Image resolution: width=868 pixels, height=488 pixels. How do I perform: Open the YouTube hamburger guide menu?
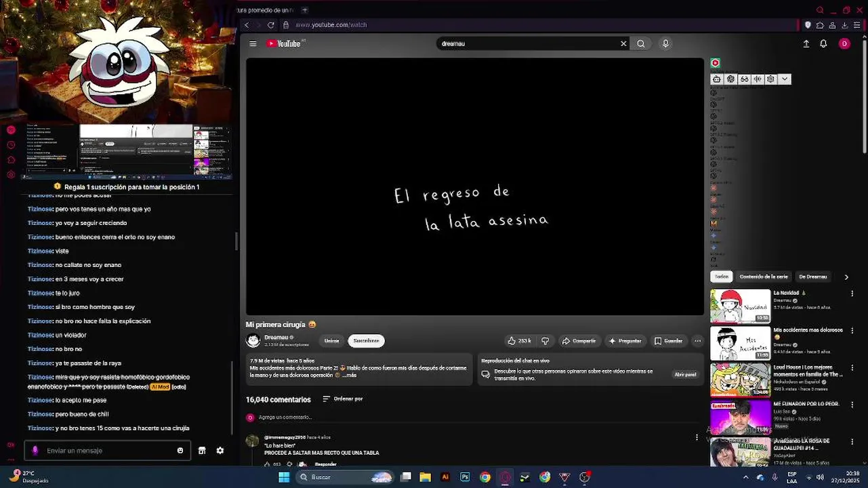(253, 43)
